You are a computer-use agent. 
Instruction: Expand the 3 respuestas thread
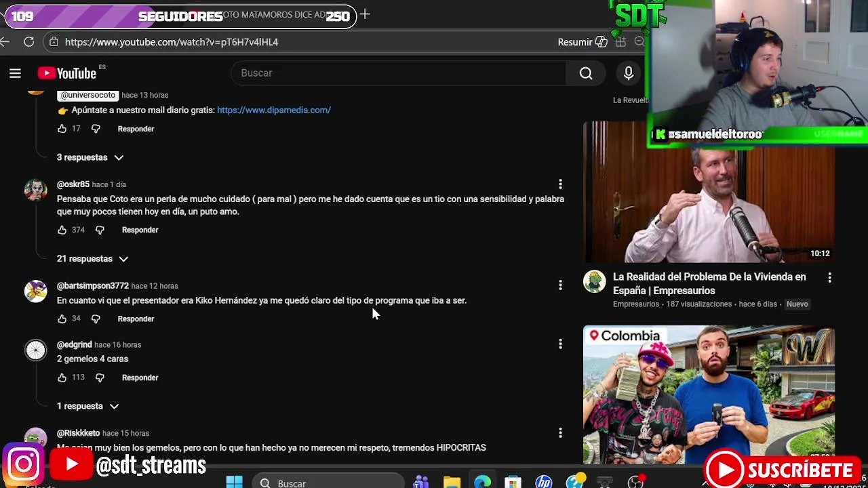90,157
